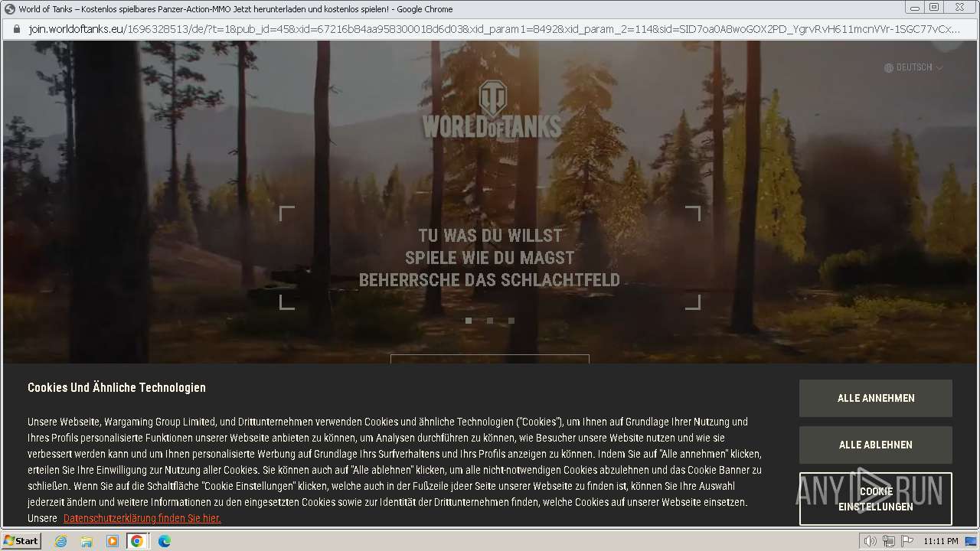This screenshot has width=980, height=551.
Task: Click the Show desktop tray button
Action: (x=972, y=541)
